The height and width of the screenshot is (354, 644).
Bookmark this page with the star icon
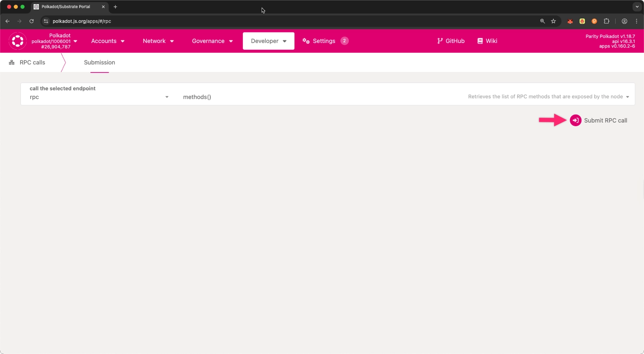(553, 21)
